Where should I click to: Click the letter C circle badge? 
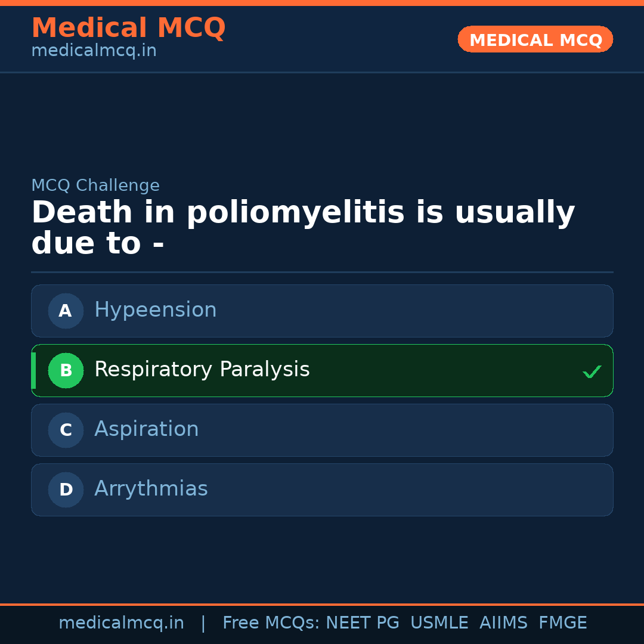pos(66,430)
